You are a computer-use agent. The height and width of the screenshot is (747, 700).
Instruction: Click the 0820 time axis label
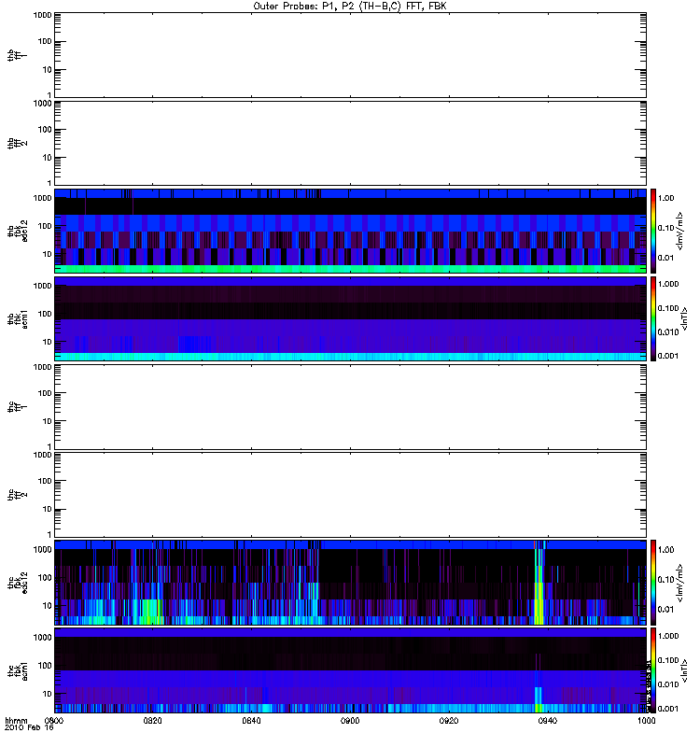[x=153, y=720]
